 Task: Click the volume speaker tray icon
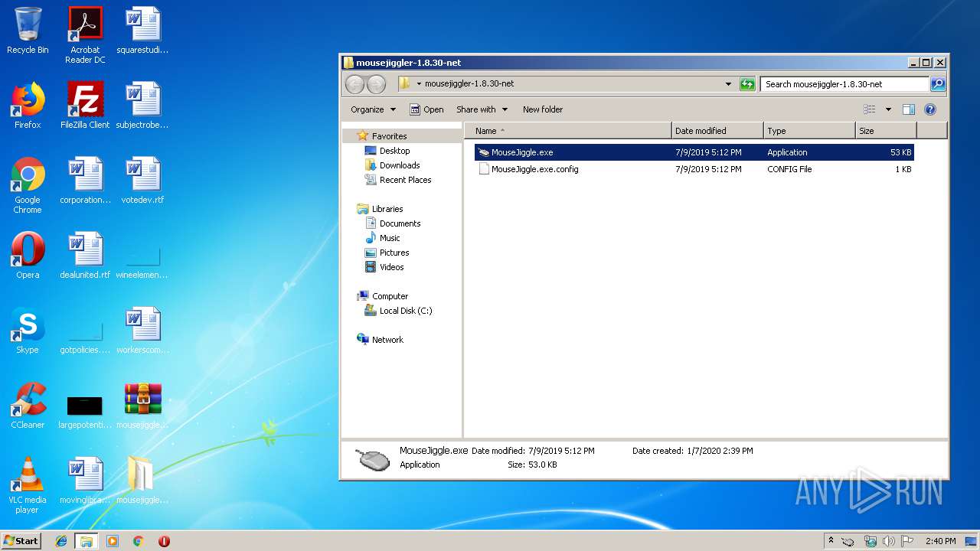pyautogui.click(x=888, y=541)
